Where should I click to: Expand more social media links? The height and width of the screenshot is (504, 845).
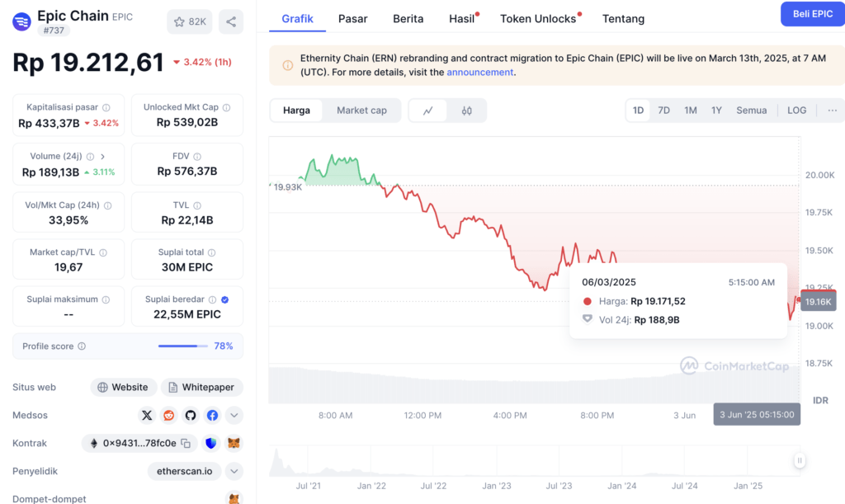[234, 415]
